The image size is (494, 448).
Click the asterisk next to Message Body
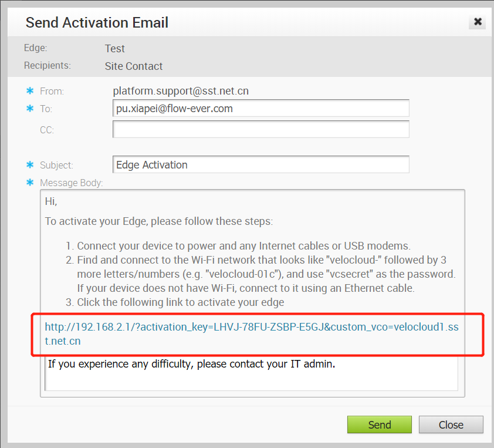pos(30,182)
